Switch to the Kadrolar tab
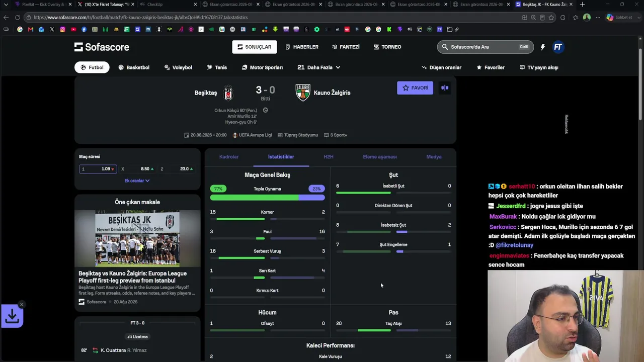Screen dimensions: 644x362 229,157
